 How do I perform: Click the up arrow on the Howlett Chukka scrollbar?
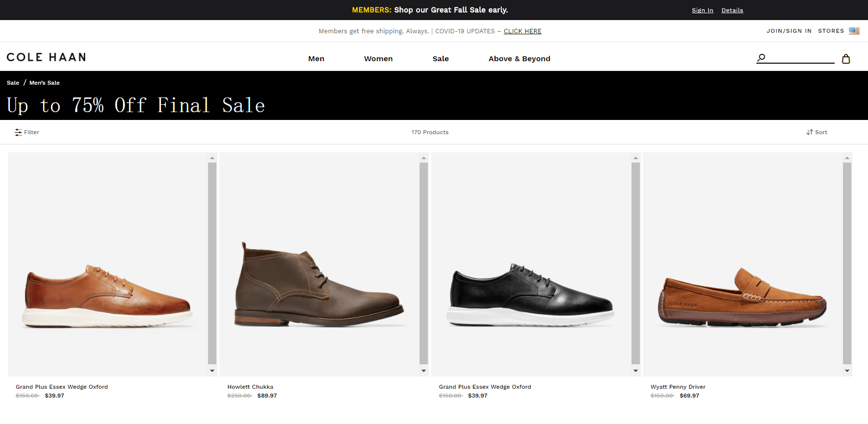(423, 158)
